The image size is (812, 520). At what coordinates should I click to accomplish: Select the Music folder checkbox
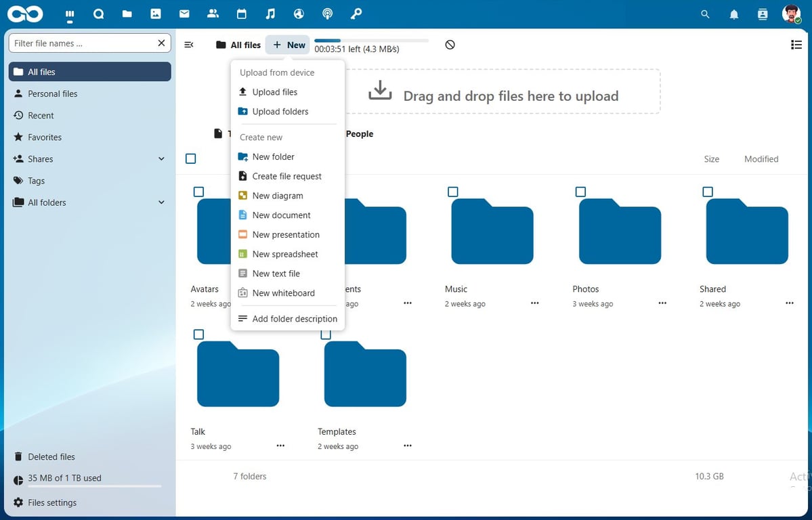click(452, 192)
